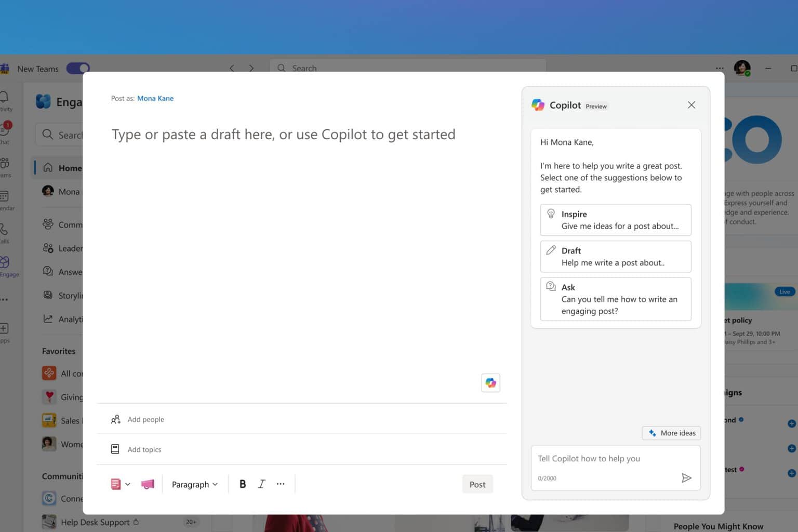Click the Live badge on the event card
This screenshot has width=798, height=532.
point(784,291)
